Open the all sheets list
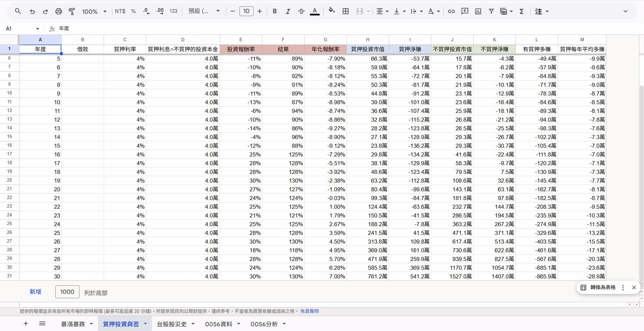 tap(42, 324)
